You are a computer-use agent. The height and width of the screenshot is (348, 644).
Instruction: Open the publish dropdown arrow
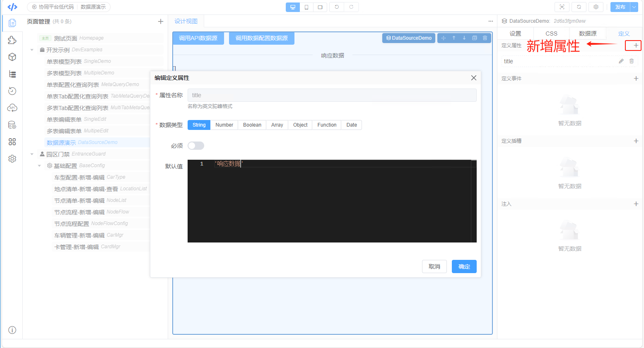click(634, 7)
